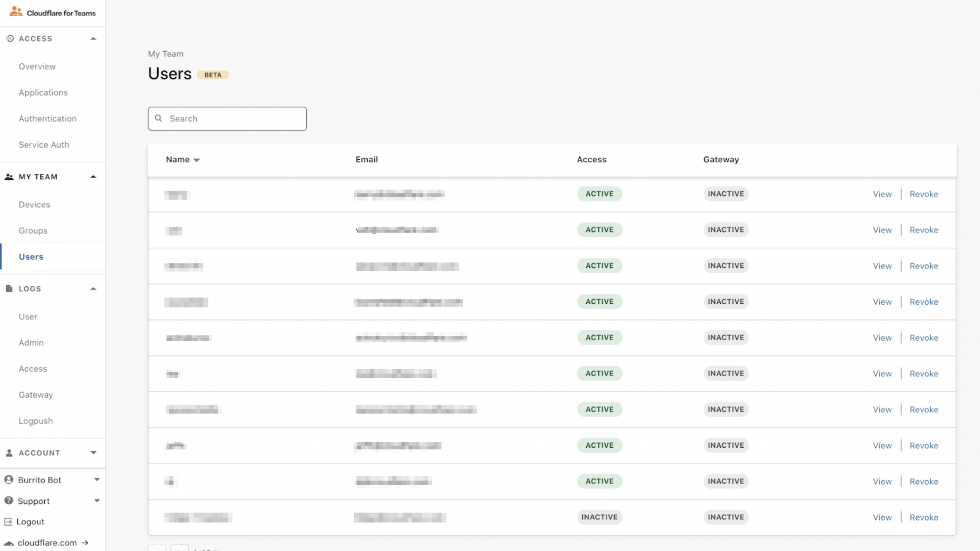Go to Applications in sidebar

pyautogui.click(x=43, y=92)
